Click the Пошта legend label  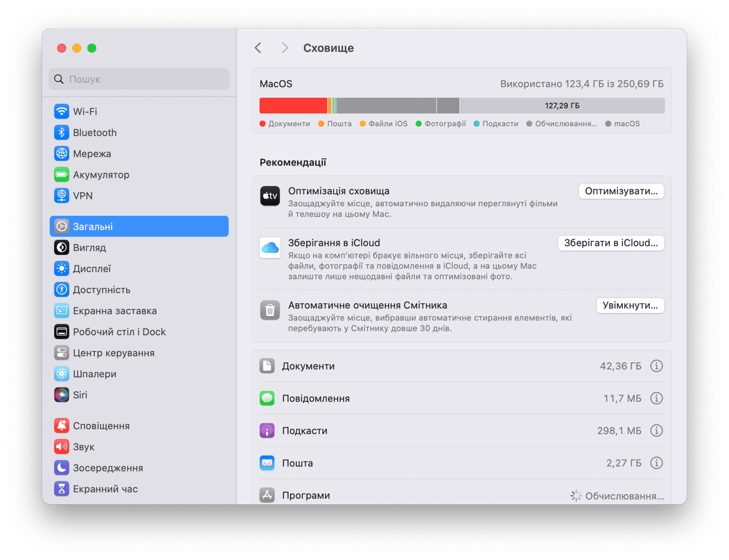tap(339, 124)
